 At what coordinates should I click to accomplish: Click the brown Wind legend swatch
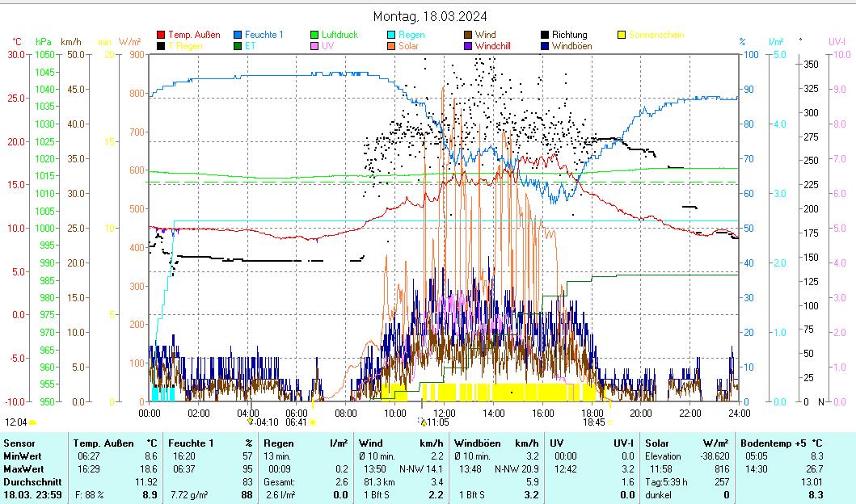click(x=468, y=35)
